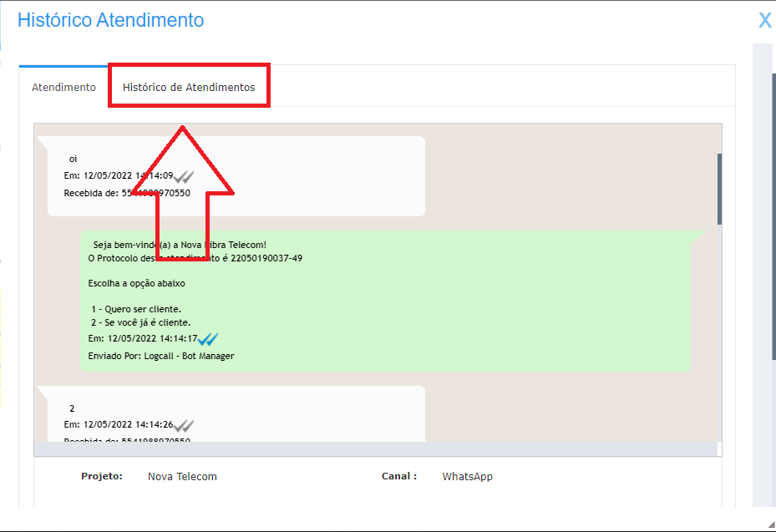Click option "2 - Se você já é cliente."
776x532 pixels.
click(140, 322)
